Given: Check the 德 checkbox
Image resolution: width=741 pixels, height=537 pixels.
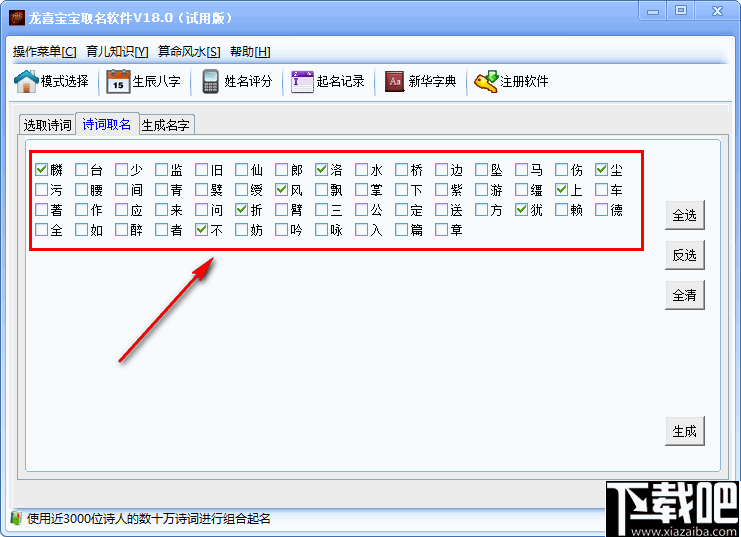Looking at the screenshot, I should pos(602,209).
